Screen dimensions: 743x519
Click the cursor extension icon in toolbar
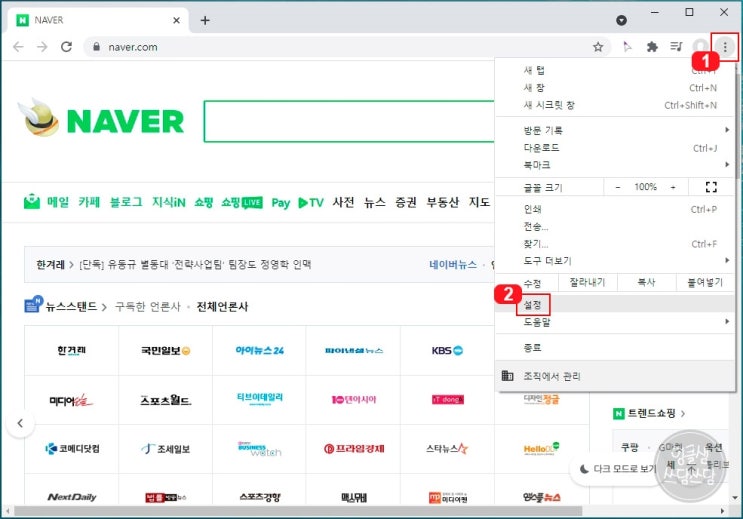(x=627, y=47)
